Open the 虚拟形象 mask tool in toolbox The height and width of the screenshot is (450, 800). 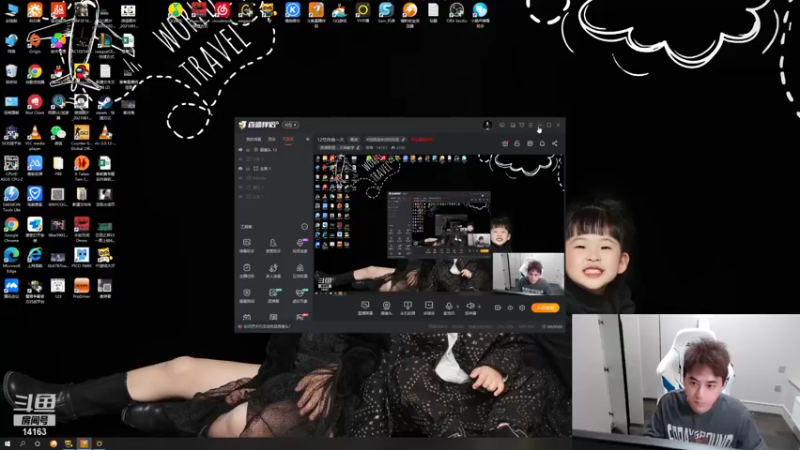click(x=300, y=295)
